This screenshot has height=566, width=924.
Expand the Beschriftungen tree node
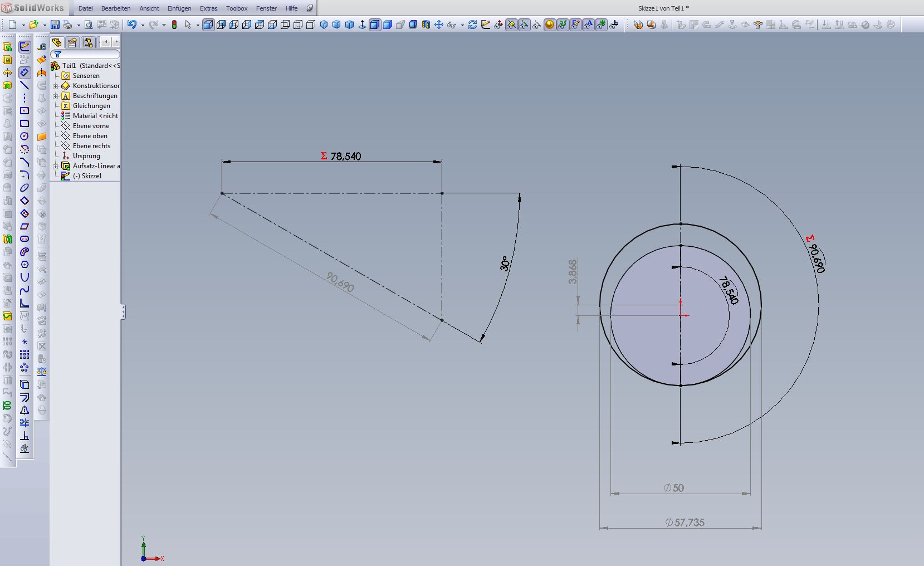[56, 96]
